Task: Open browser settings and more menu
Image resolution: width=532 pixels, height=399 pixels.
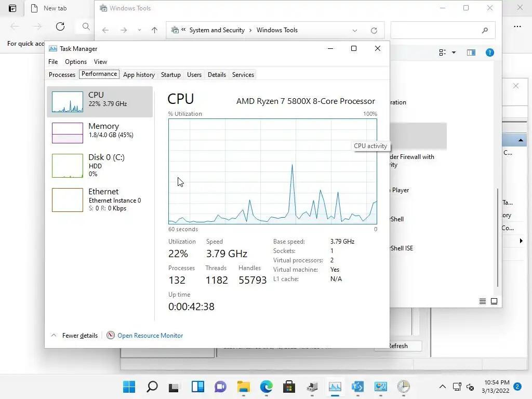Action: [x=517, y=26]
